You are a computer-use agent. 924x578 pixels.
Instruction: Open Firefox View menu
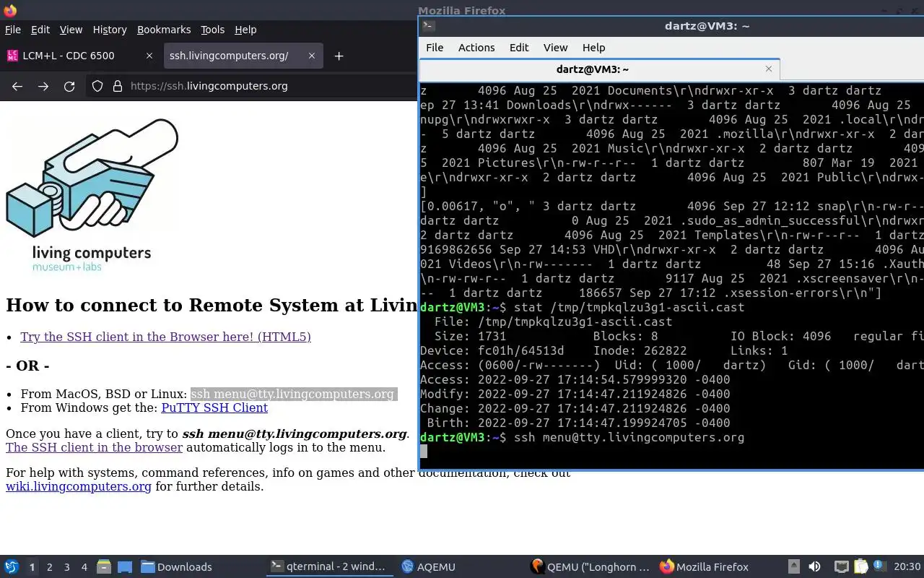pyautogui.click(x=71, y=30)
